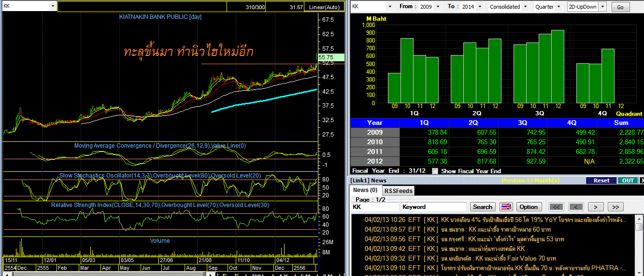The image size is (644, 276).
Task: Click the 310/300 value in chart header
Action: (x=255, y=7)
